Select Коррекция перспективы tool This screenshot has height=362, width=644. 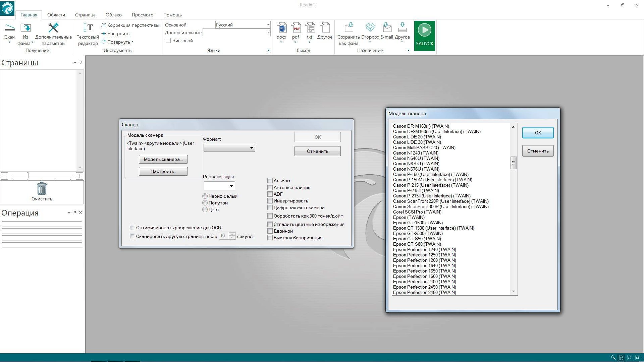tap(130, 25)
